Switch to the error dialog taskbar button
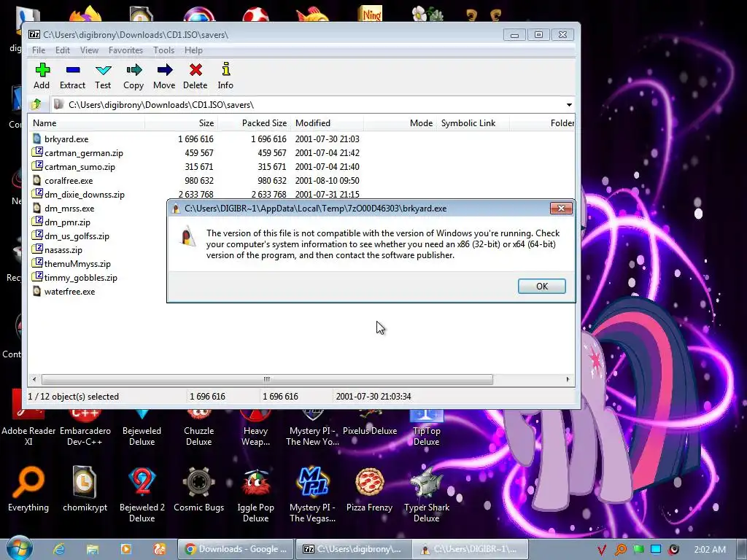The width and height of the screenshot is (747, 560). coord(471,549)
